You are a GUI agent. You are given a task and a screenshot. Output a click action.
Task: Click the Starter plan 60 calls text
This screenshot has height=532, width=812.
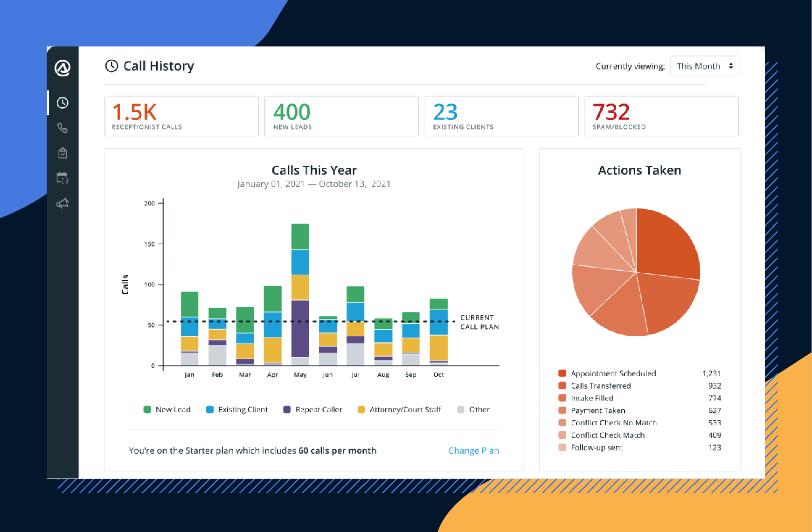coord(252,450)
